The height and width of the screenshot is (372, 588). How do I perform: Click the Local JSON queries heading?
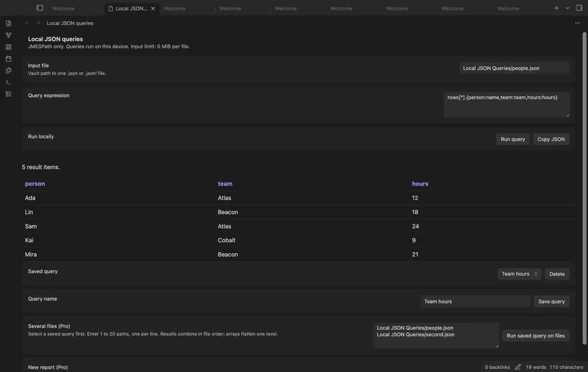[x=55, y=39]
